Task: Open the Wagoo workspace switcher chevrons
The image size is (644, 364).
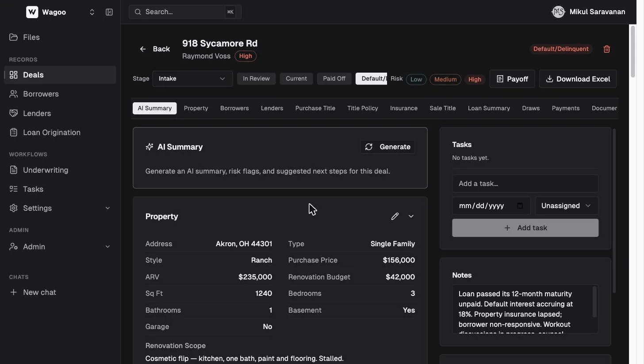Action: [92, 12]
